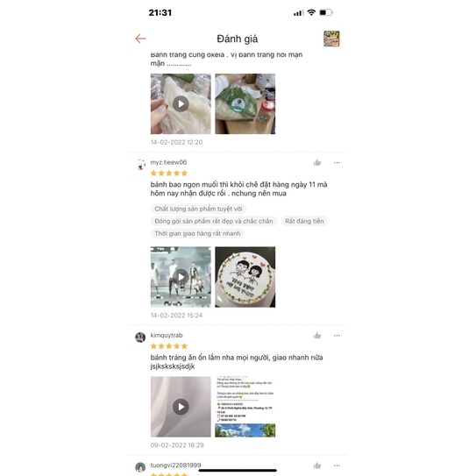
Task: Tap the tag Đóng gói sản phẩm rất đẹp
Action: [x=214, y=221]
